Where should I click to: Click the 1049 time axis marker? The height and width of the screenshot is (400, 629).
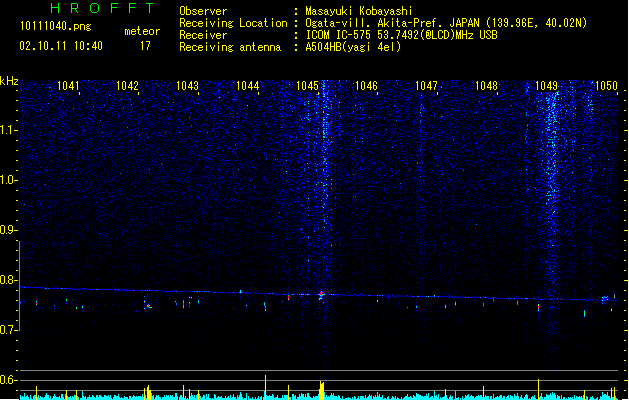coord(546,86)
